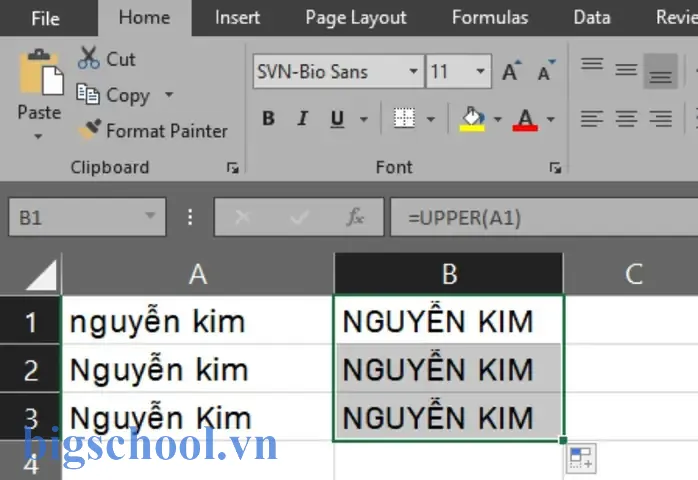Click the Name Box showing B1
The width and height of the screenshot is (698, 480).
[x=87, y=217]
